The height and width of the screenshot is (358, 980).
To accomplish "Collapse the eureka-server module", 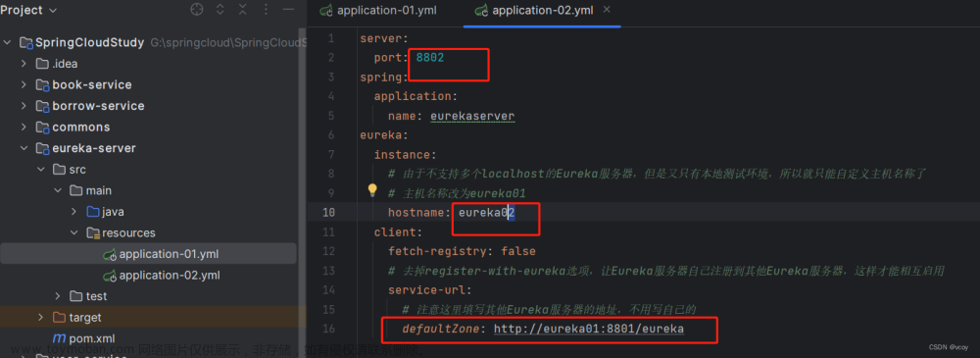I will tap(24, 148).
